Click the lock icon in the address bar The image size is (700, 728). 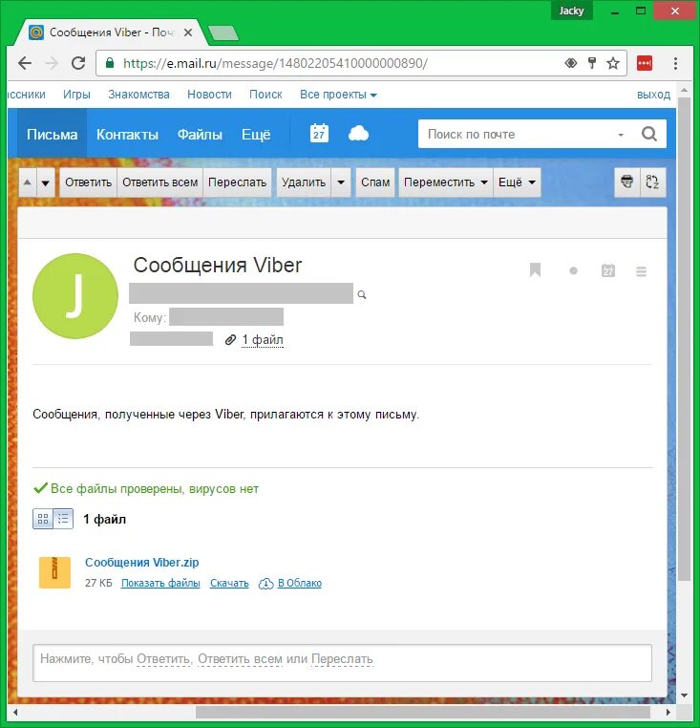(110, 63)
